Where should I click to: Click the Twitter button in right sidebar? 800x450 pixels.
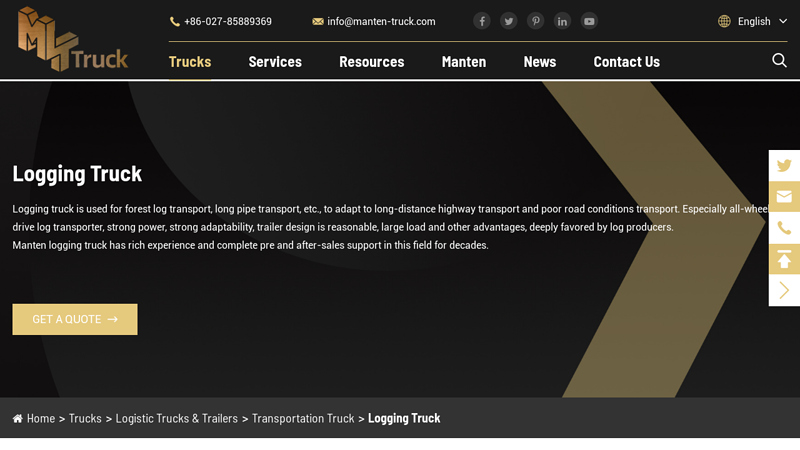tap(784, 166)
